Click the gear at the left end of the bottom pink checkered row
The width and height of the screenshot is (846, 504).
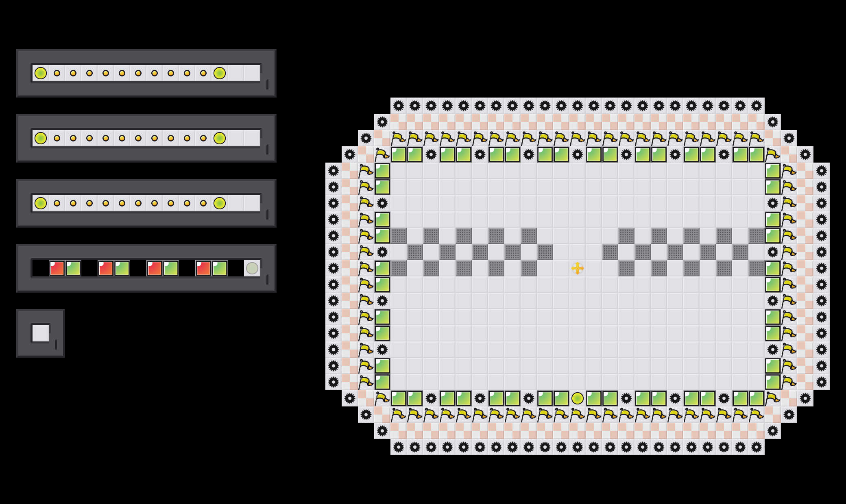pos(382,431)
